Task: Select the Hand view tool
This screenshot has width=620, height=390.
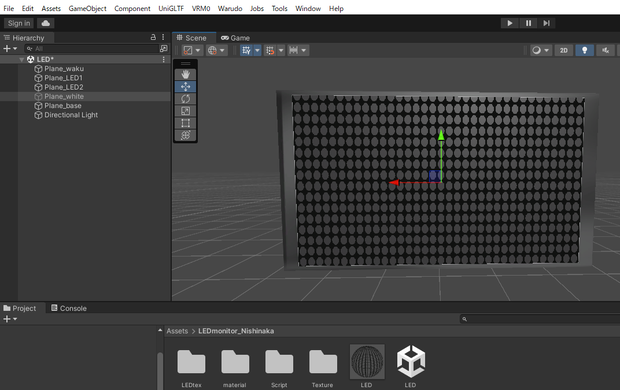Action: [185, 74]
